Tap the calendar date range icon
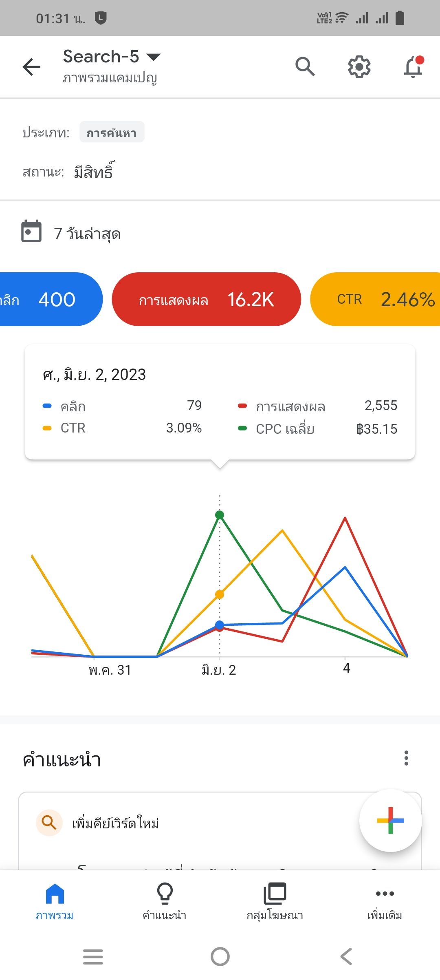 point(31,231)
